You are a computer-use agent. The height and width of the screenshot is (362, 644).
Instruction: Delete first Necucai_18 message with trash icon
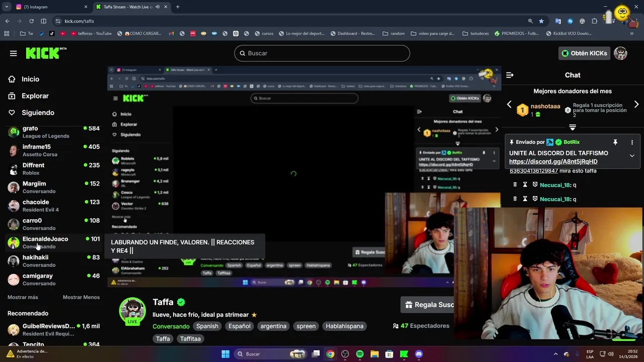coord(515,185)
